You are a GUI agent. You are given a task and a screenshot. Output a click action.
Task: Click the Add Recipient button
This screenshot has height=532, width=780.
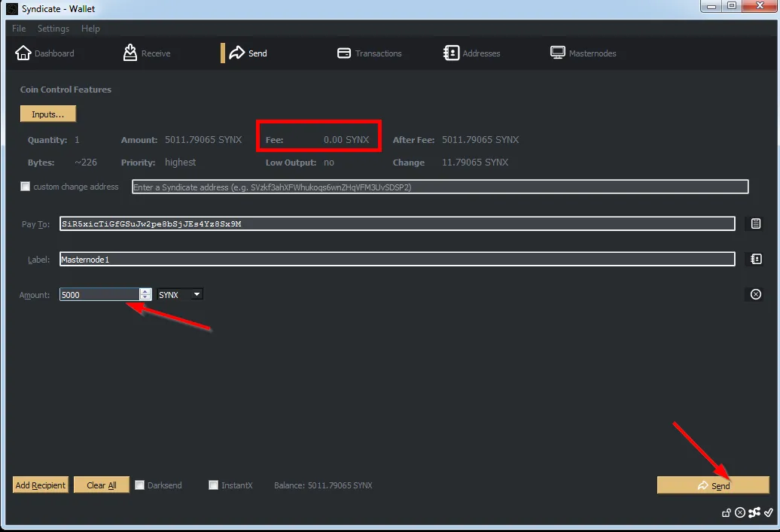click(x=41, y=485)
